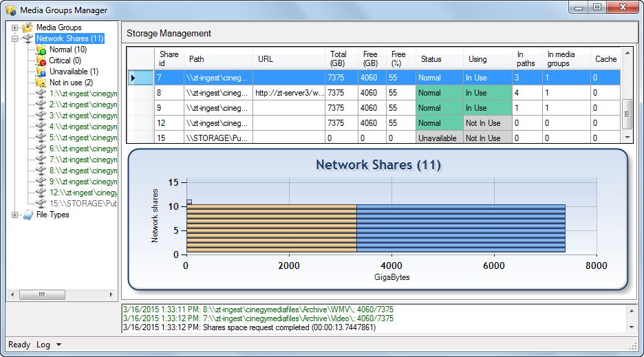Expand the Media Groups tree node
The width and height of the screenshot is (644, 357).
point(14,28)
